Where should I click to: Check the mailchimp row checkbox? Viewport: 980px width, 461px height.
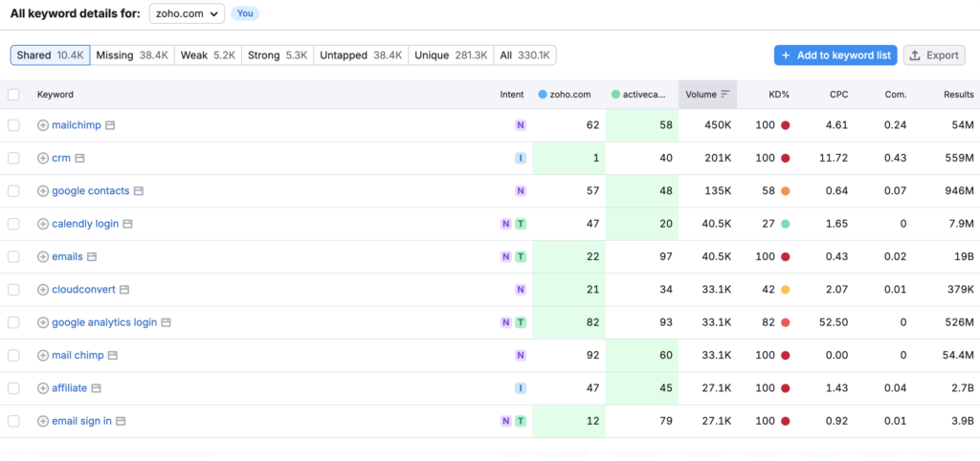coord(13,125)
